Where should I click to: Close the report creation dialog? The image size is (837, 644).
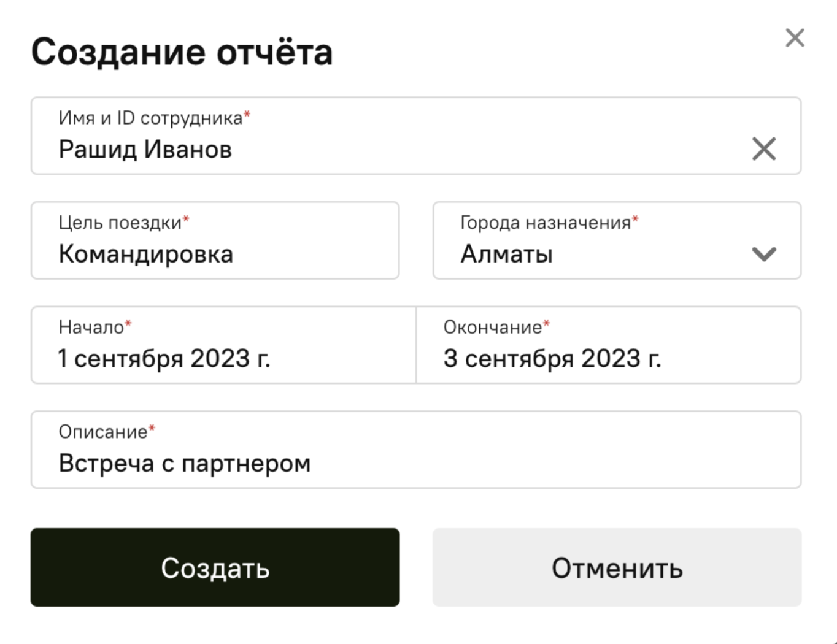795,38
